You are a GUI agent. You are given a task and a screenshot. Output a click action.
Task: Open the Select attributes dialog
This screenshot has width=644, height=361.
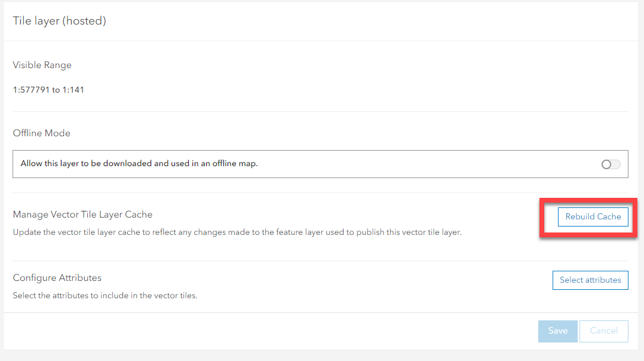coord(590,280)
